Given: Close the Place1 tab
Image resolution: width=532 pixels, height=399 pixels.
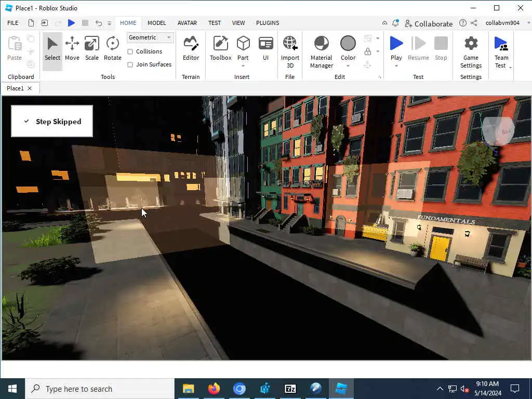Looking at the screenshot, I should point(30,88).
